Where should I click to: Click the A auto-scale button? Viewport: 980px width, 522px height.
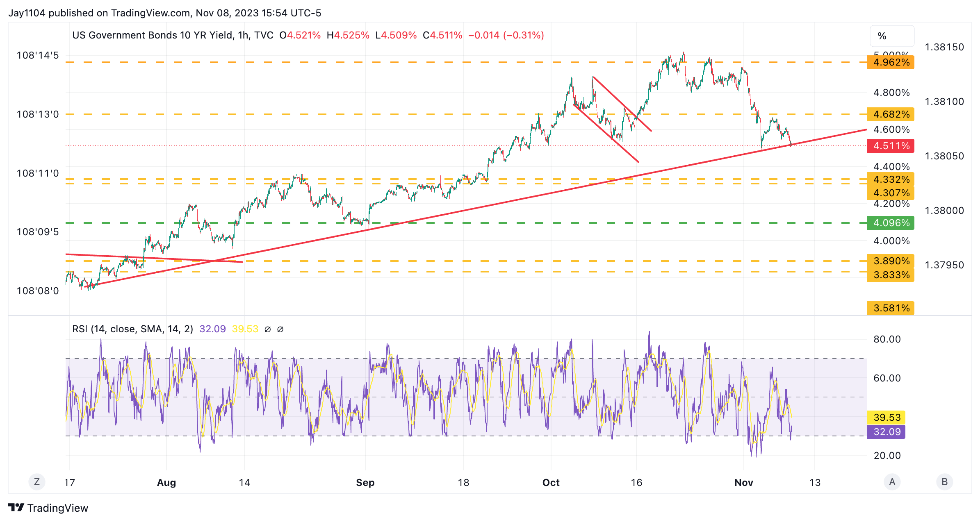point(892,482)
